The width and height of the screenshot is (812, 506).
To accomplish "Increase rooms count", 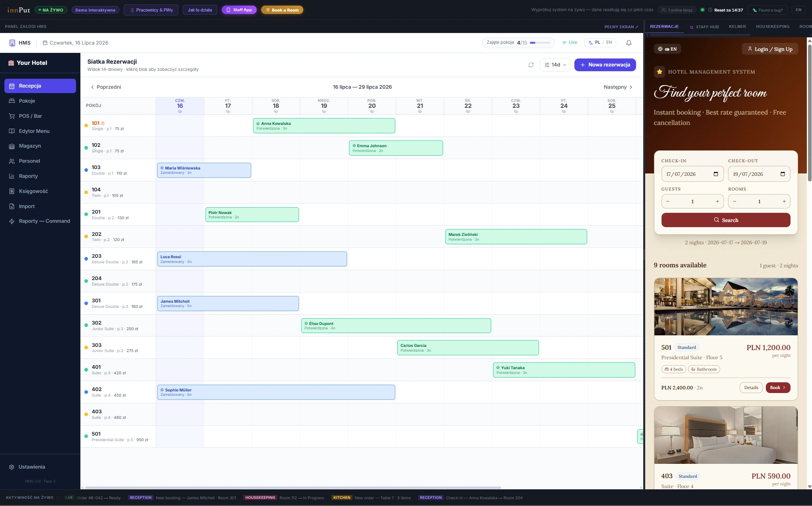I will pos(784,202).
